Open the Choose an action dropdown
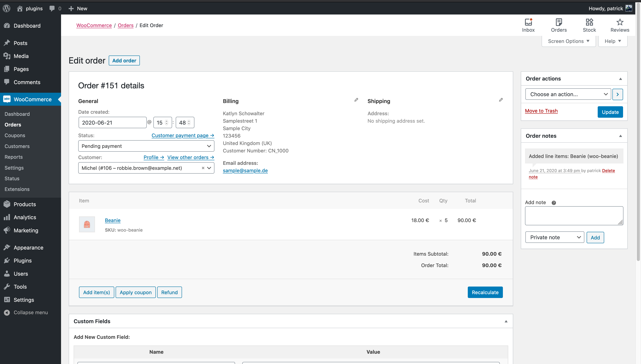 pyautogui.click(x=568, y=94)
